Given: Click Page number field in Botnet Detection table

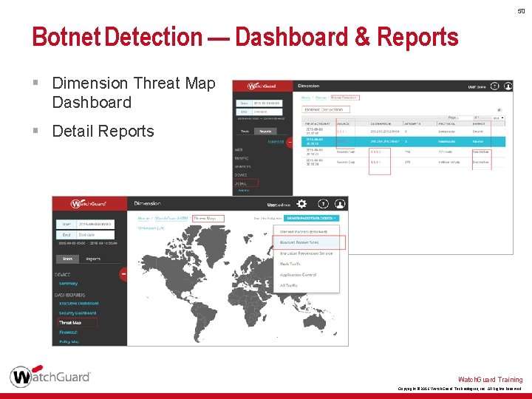Looking at the screenshot, I should [464, 117].
